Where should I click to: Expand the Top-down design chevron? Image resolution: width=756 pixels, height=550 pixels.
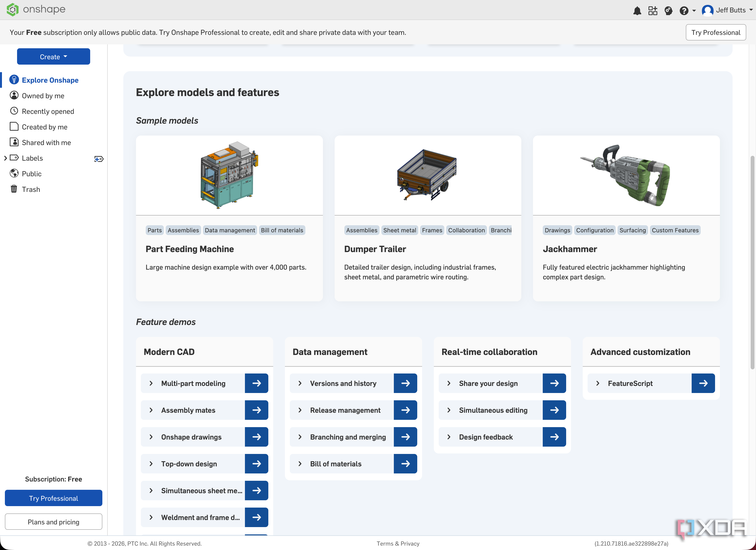click(x=151, y=464)
